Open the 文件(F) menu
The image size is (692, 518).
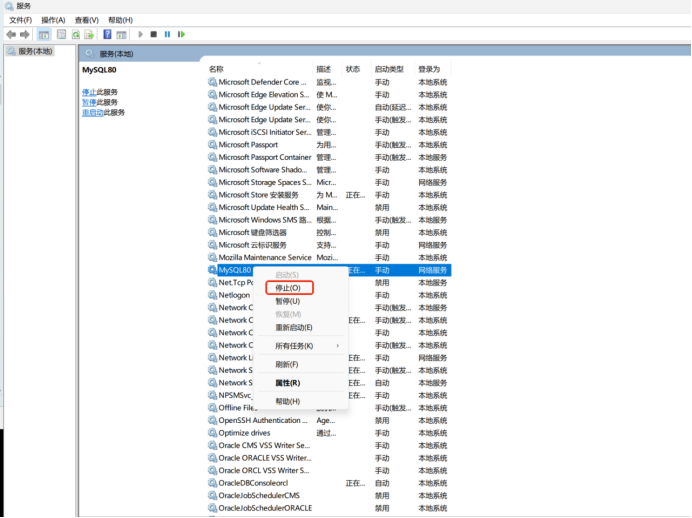(21, 20)
